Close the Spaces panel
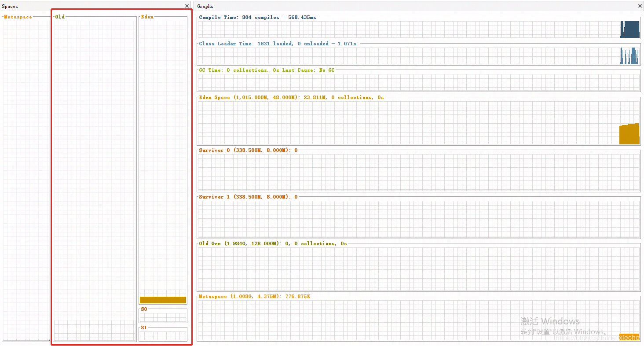 click(x=187, y=6)
